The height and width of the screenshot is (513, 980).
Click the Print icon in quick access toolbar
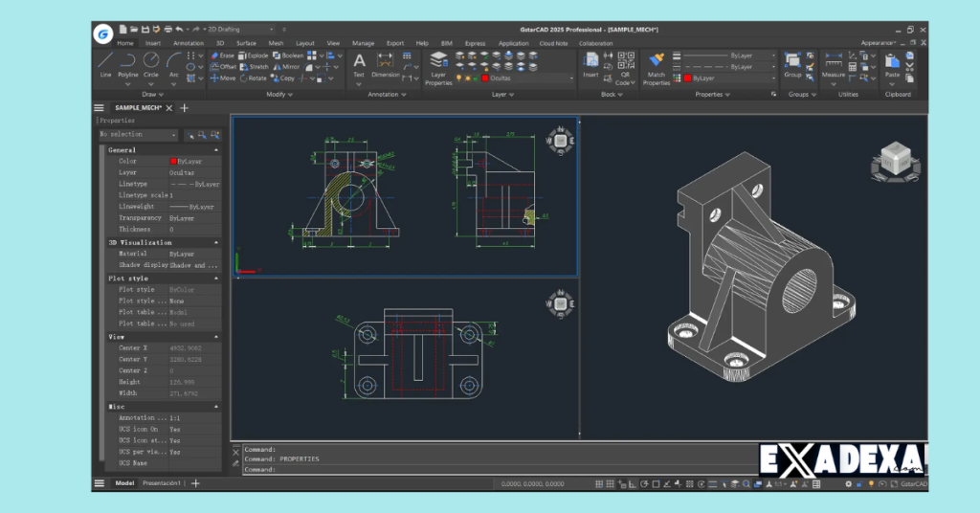coord(167,30)
